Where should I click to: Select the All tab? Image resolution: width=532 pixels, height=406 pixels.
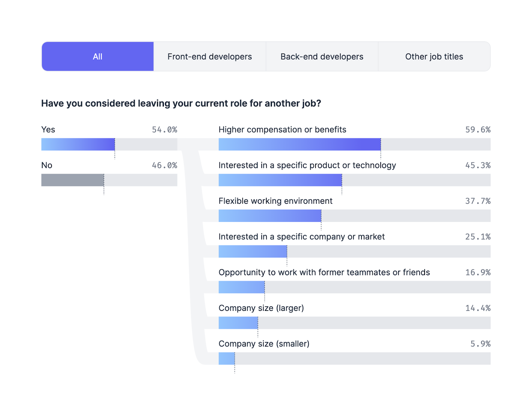[x=97, y=57]
